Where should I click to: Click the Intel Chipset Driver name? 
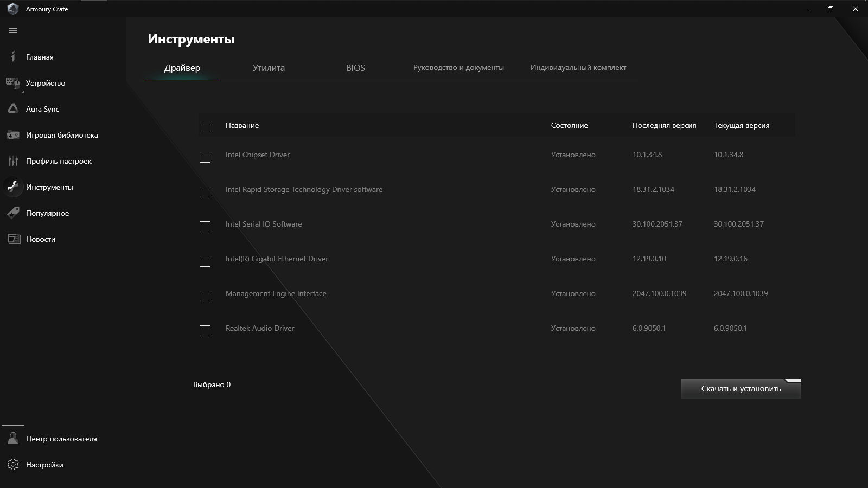pos(258,155)
